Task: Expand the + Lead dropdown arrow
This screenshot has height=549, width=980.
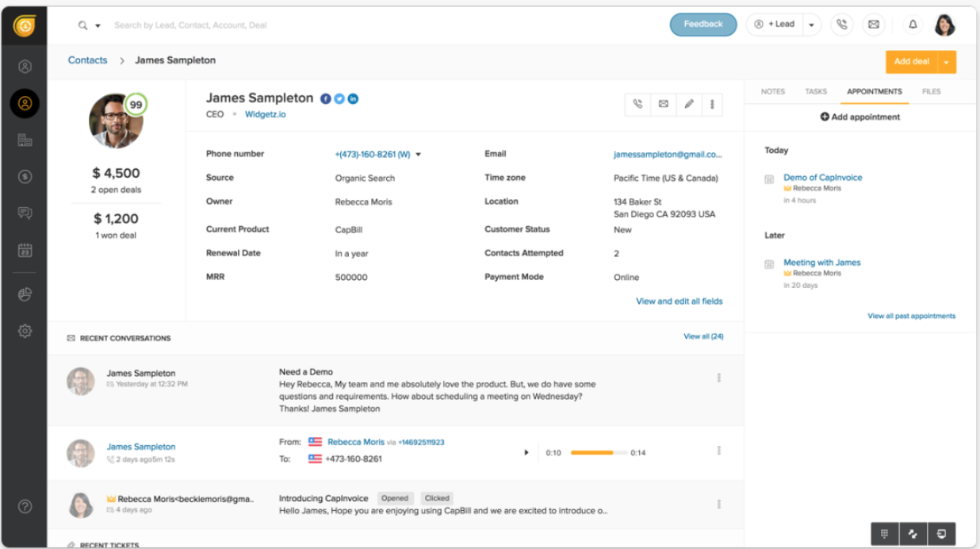Action: 811,25
